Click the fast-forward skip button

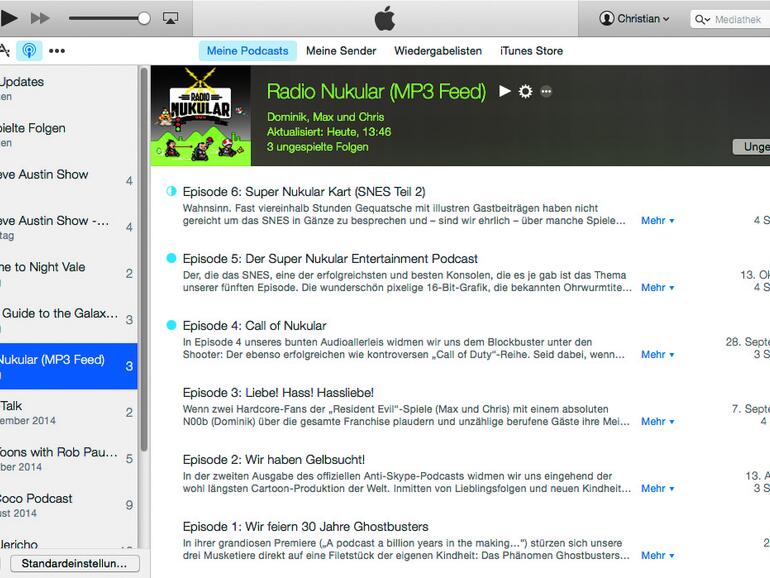click(x=40, y=18)
